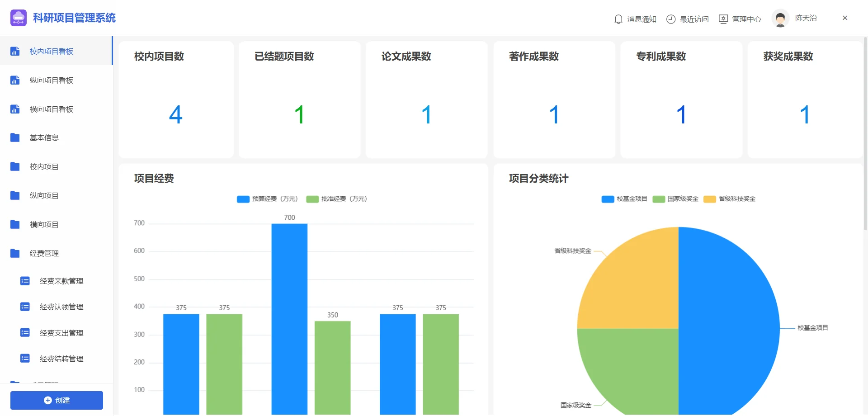This screenshot has width=868, height=416.
Task: Click the 最近访问 link text
Action: point(694,19)
